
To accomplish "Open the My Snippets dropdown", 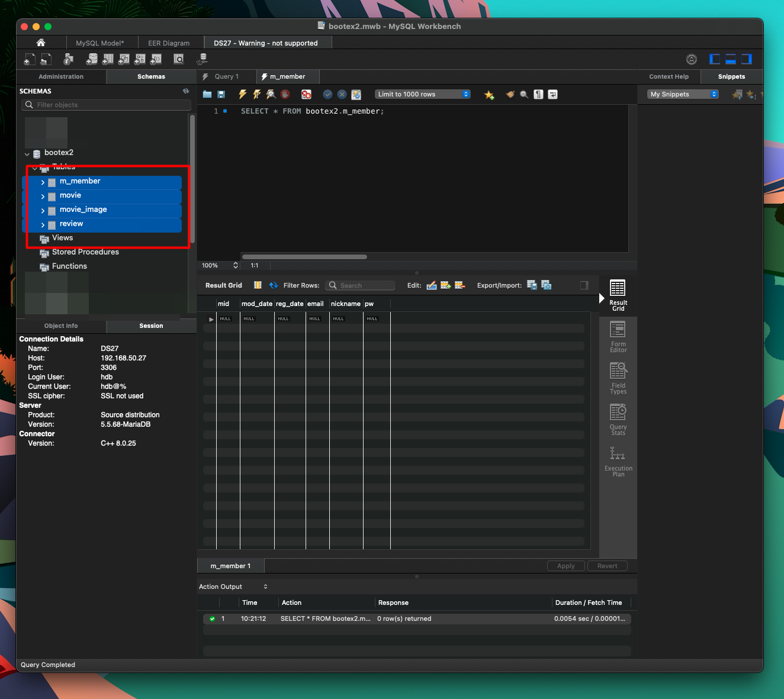I will [x=683, y=94].
